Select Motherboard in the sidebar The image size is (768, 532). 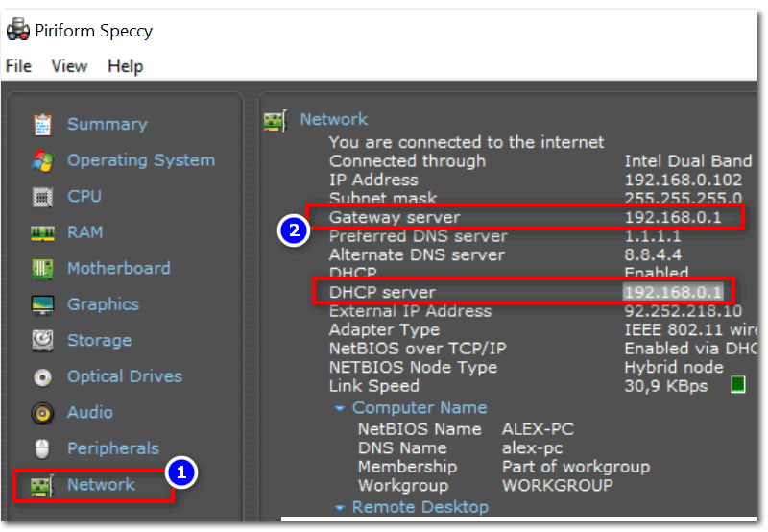click(x=119, y=269)
